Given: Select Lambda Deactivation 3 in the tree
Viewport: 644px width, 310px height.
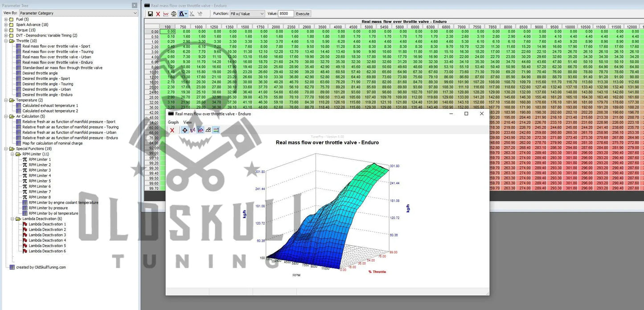Looking at the screenshot, I should [x=47, y=235].
